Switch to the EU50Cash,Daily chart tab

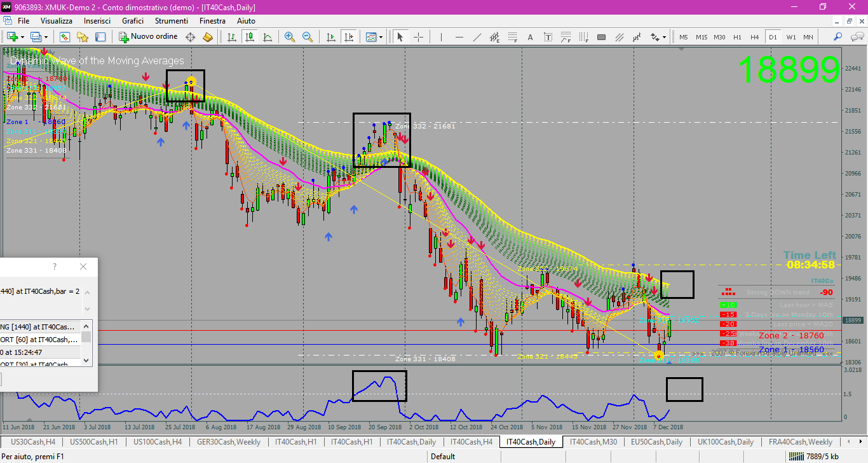(x=656, y=441)
